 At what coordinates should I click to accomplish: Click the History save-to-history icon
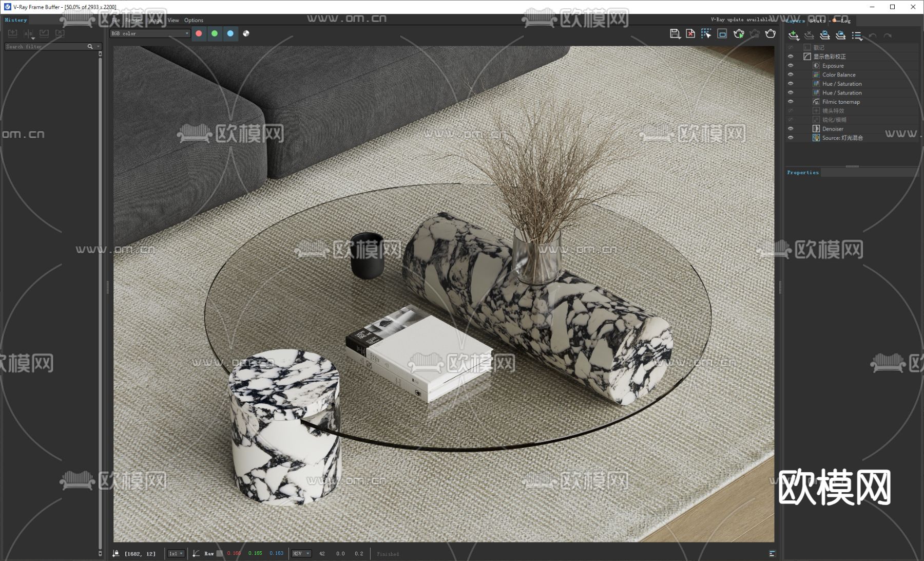point(13,33)
